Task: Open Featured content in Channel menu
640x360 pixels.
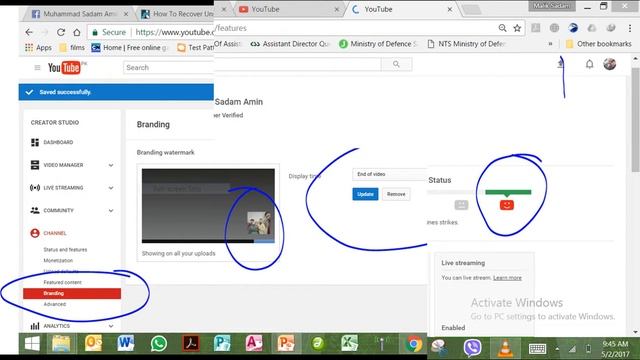Action: [62, 282]
